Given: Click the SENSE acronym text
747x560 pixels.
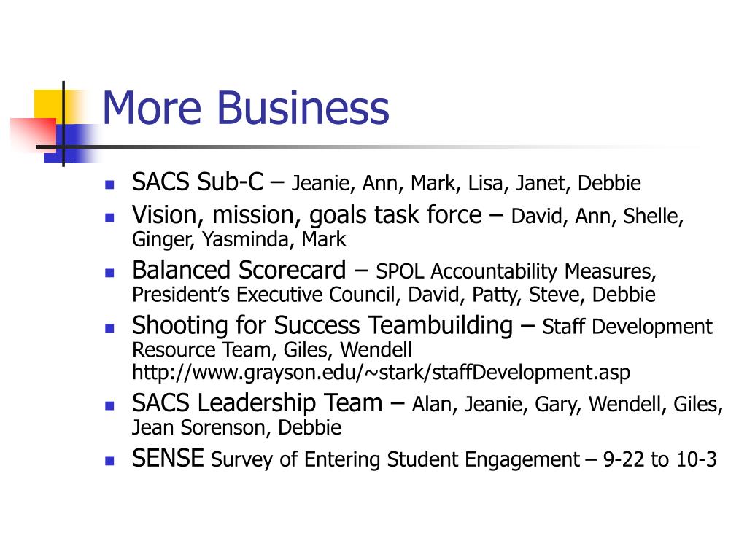Looking at the screenshot, I should click(x=169, y=458).
